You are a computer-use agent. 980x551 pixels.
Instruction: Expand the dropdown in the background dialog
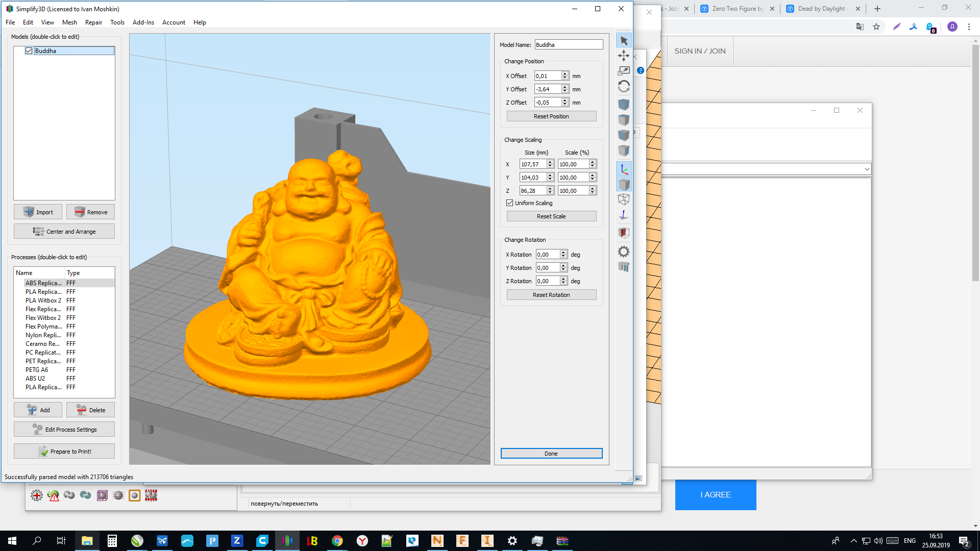(x=867, y=169)
